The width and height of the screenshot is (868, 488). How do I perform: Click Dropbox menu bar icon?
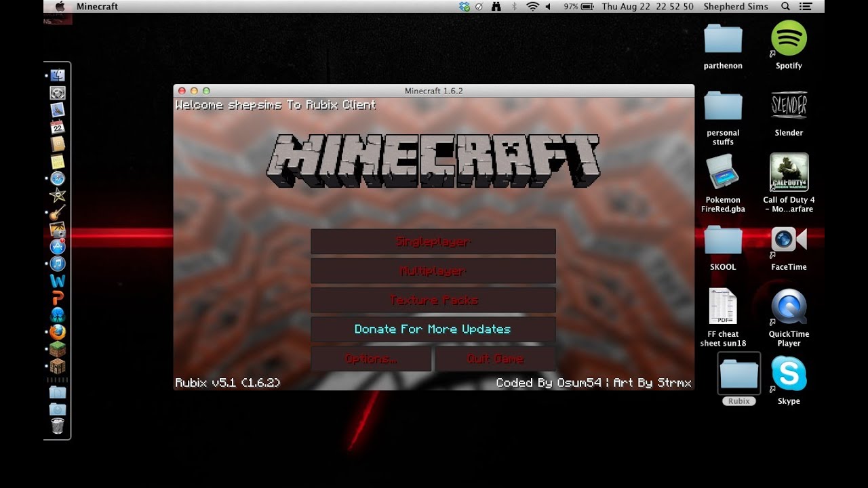click(465, 7)
